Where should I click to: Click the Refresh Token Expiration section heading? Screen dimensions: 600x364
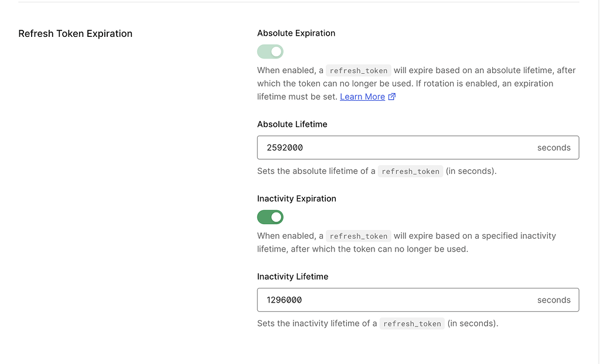76,33
